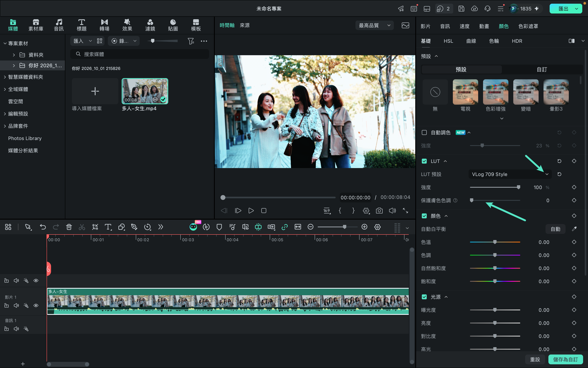Switch to the HSL tab

click(x=448, y=41)
